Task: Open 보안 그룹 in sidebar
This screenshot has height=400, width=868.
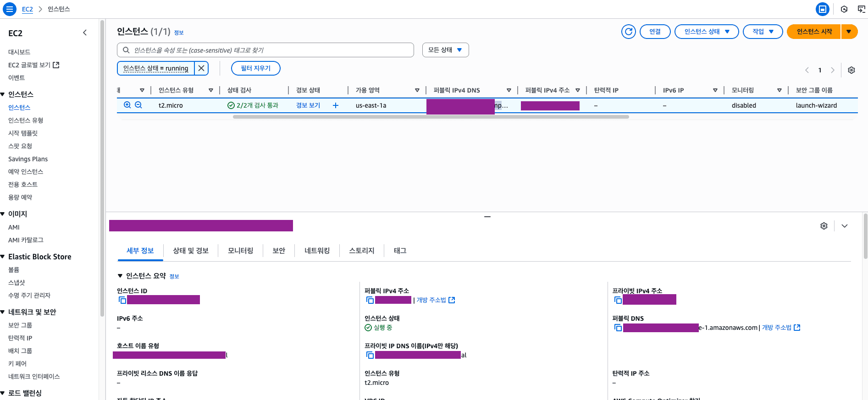Action: [x=20, y=325]
